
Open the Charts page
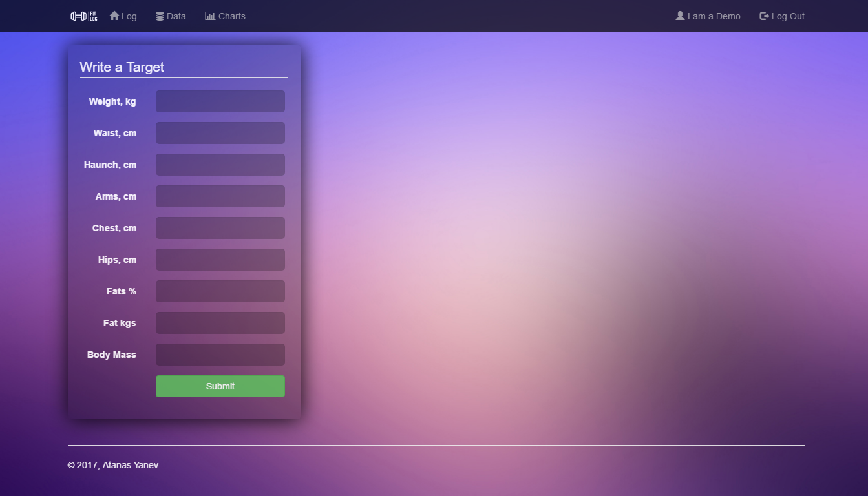tap(231, 16)
